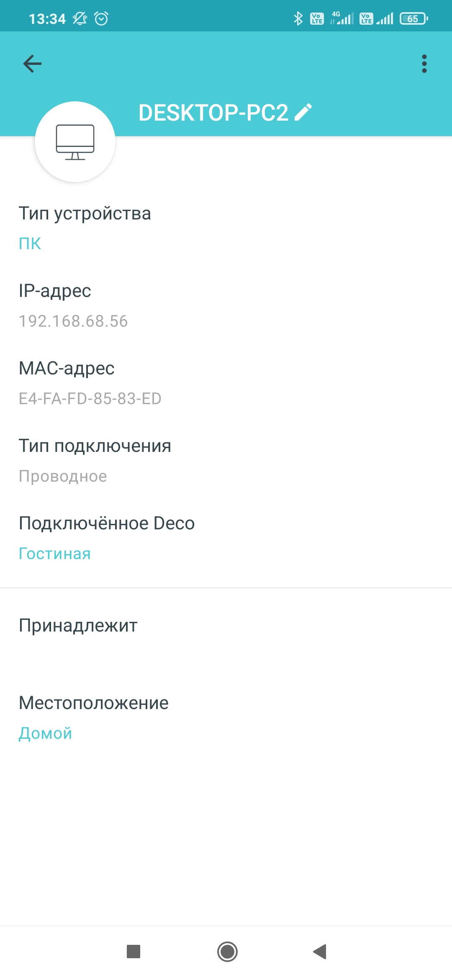452x980 pixels.
Task: Tap MAC address E4-FA-FD-85-83-ED
Action: (90, 399)
